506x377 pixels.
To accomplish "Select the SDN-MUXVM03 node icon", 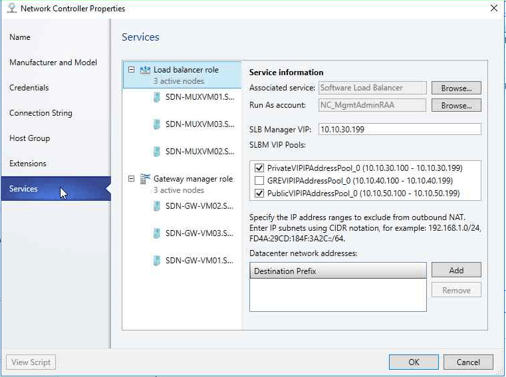I will [x=156, y=124].
